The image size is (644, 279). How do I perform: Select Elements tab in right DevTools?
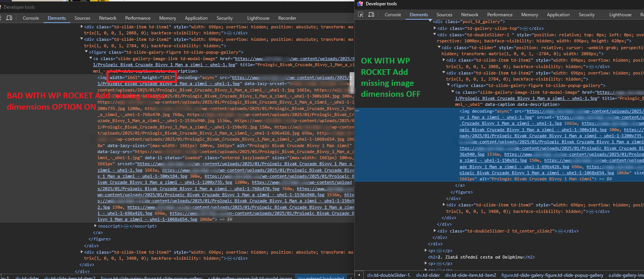click(x=419, y=15)
